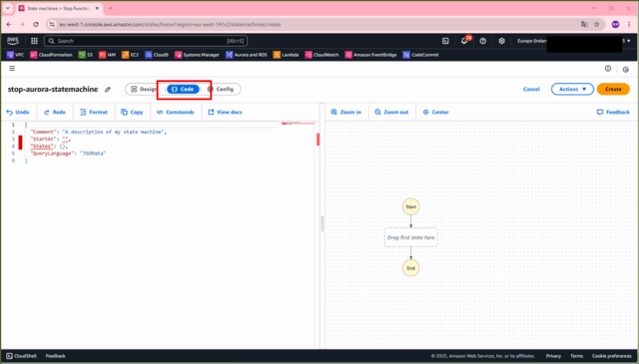The image size is (639, 364).
Task: Expand the Actions dropdown
Action: [572, 89]
